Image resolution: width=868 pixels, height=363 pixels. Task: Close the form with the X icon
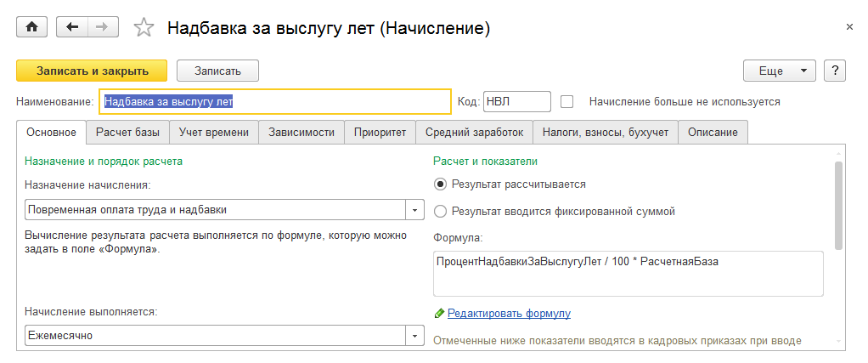click(849, 27)
